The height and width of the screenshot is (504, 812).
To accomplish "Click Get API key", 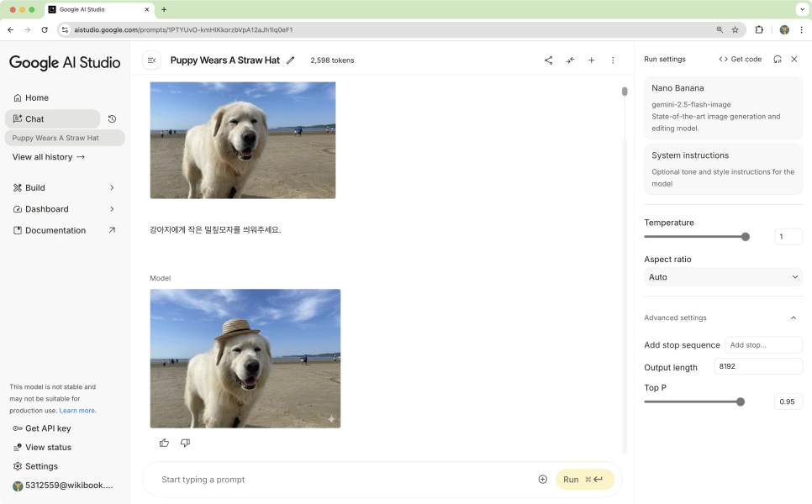I will [42, 428].
